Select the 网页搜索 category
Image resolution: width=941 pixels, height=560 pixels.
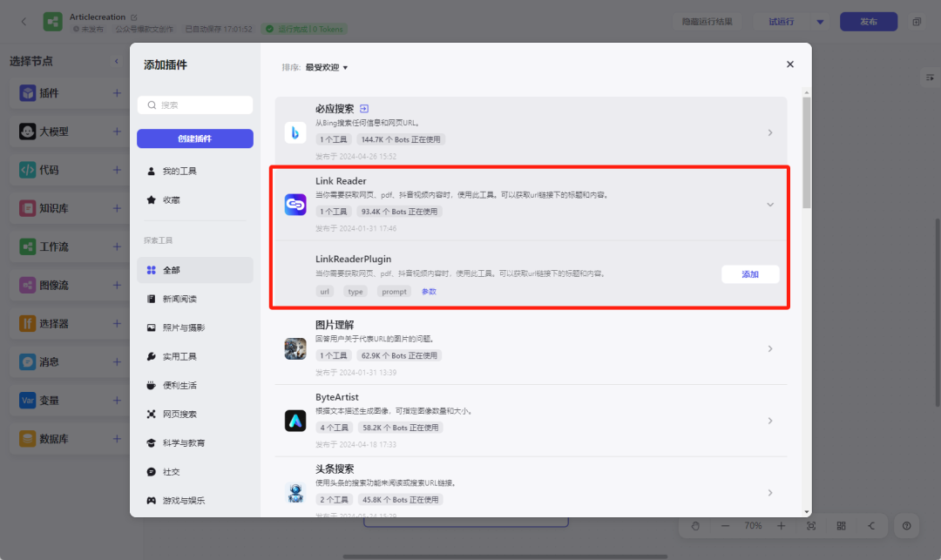194,414
